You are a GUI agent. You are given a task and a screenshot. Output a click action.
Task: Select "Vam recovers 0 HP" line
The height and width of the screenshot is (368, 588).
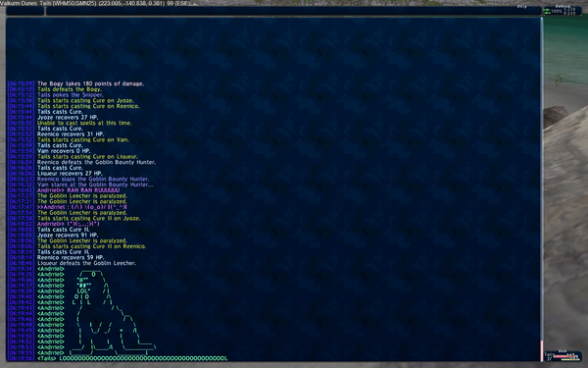click(64, 151)
